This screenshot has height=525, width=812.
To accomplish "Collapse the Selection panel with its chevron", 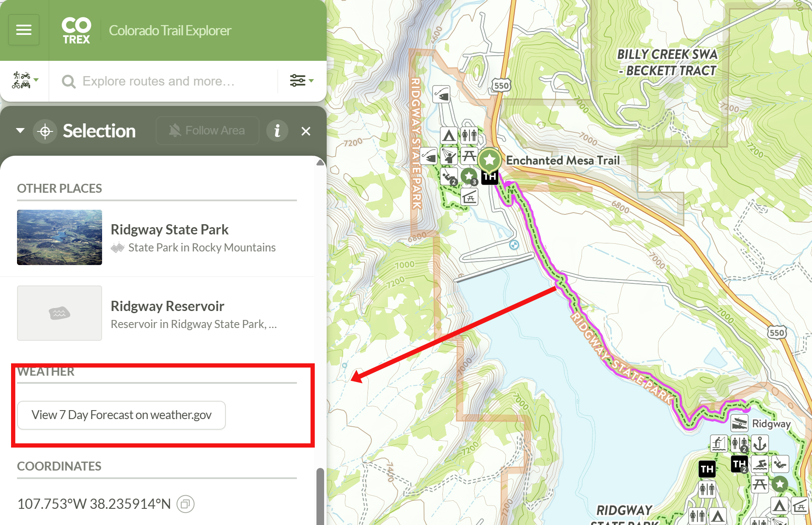I will click(x=20, y=131).
